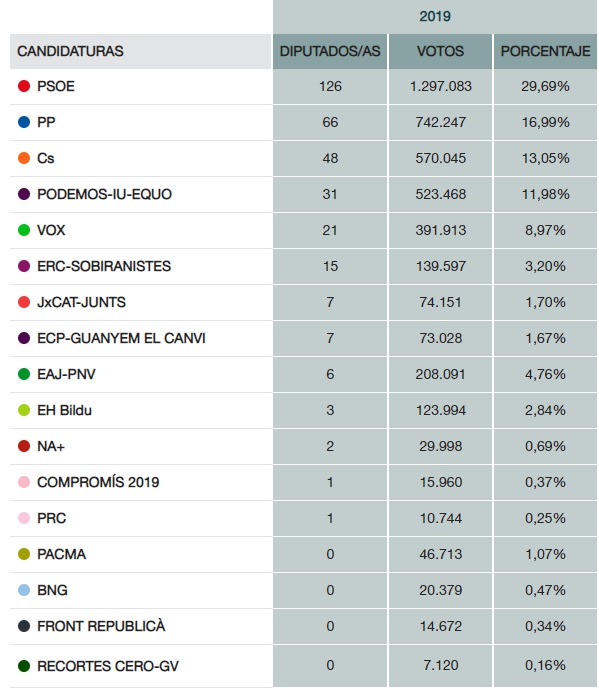Select the PORCENTAJE column header

[x=545, y=51]
